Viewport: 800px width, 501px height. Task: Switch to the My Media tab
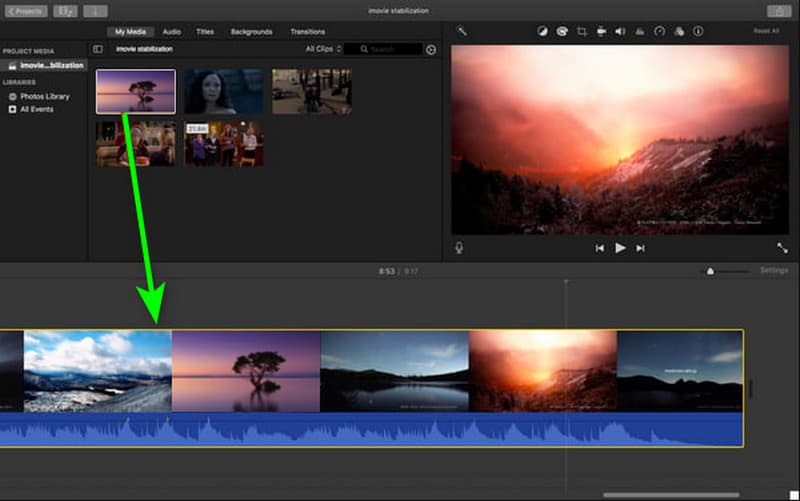coord(130,32)
